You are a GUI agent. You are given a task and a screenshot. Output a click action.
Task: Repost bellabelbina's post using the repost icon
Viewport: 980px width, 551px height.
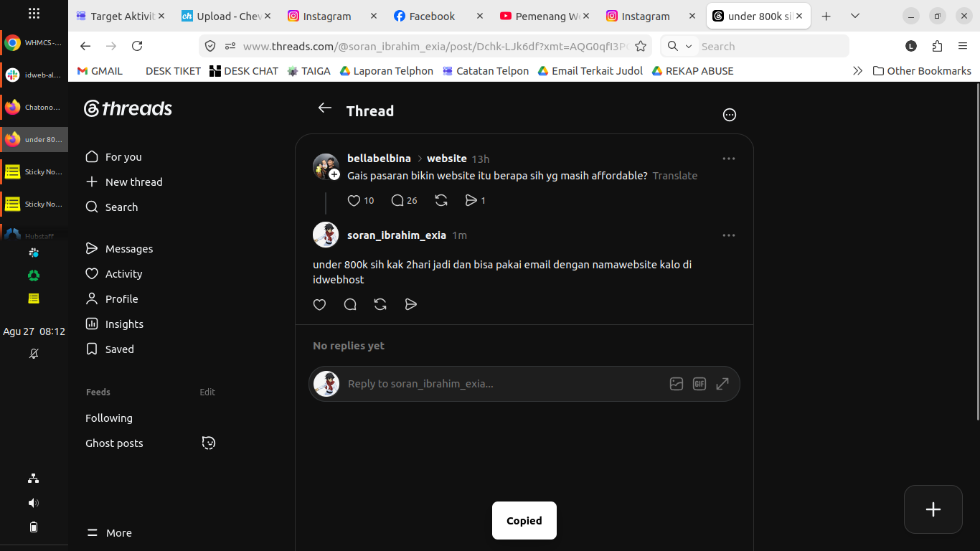tap(441, 201)
